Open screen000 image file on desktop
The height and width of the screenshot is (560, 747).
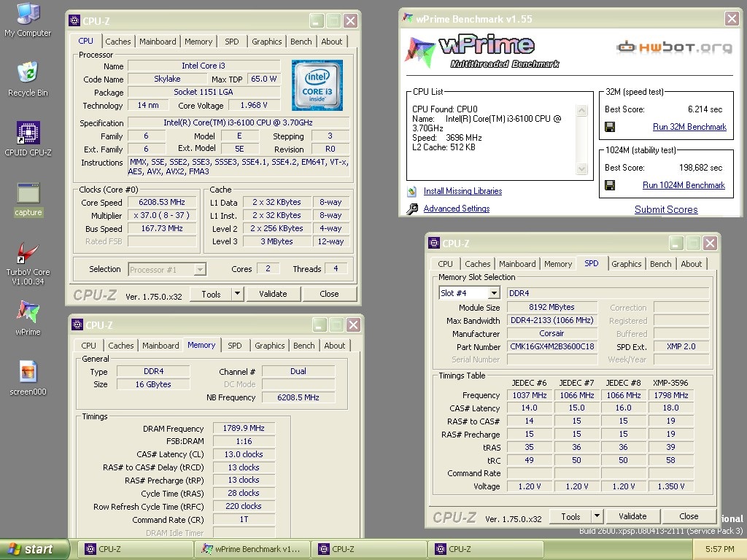point(28,378)
